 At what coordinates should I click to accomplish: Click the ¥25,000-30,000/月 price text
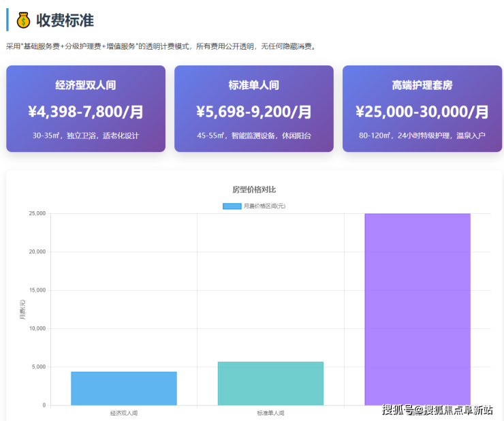(422, 112)
